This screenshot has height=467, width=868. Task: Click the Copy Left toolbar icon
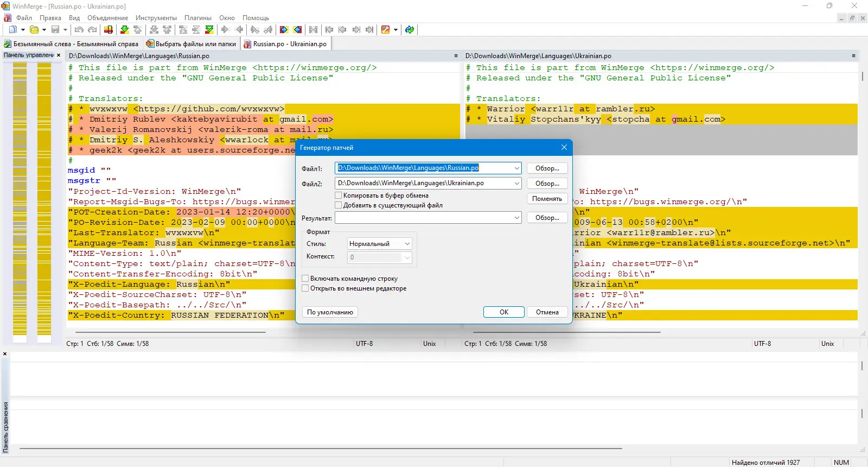(239, 30)
